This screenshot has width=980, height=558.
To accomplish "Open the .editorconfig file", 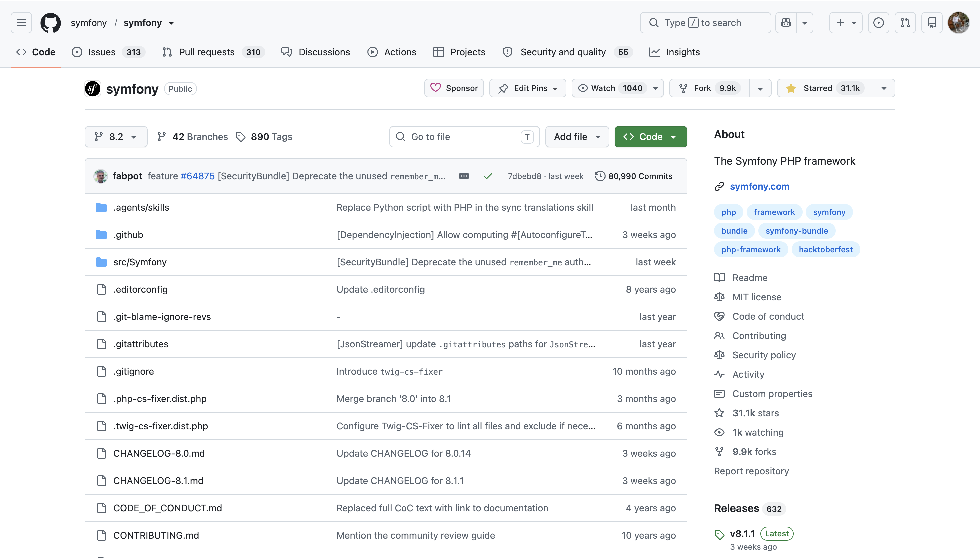I will 140,289.
